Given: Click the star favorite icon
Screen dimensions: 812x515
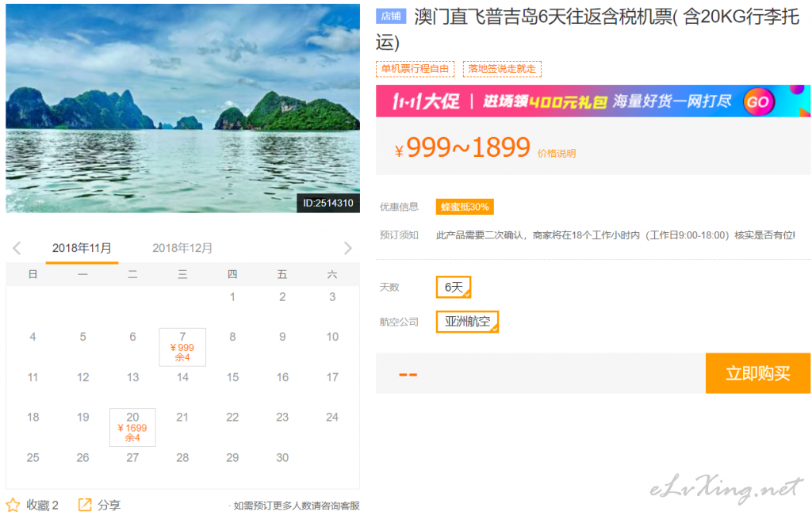Looking at the screenshot, I should (13, 505).
